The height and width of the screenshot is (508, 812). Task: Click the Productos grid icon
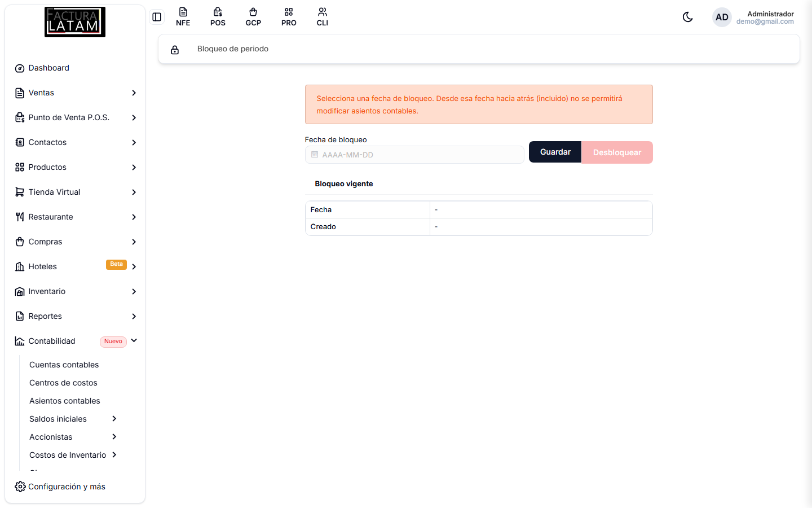(x=20, y=167)
